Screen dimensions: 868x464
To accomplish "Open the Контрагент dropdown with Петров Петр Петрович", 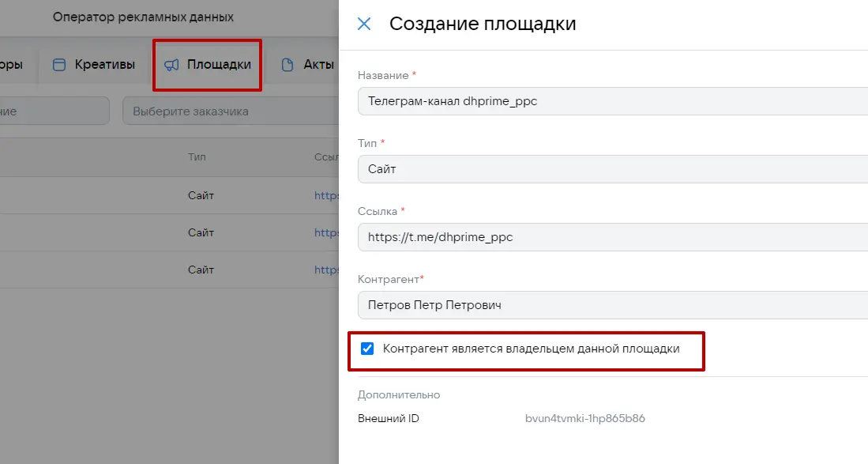I will tap(612, 305).
